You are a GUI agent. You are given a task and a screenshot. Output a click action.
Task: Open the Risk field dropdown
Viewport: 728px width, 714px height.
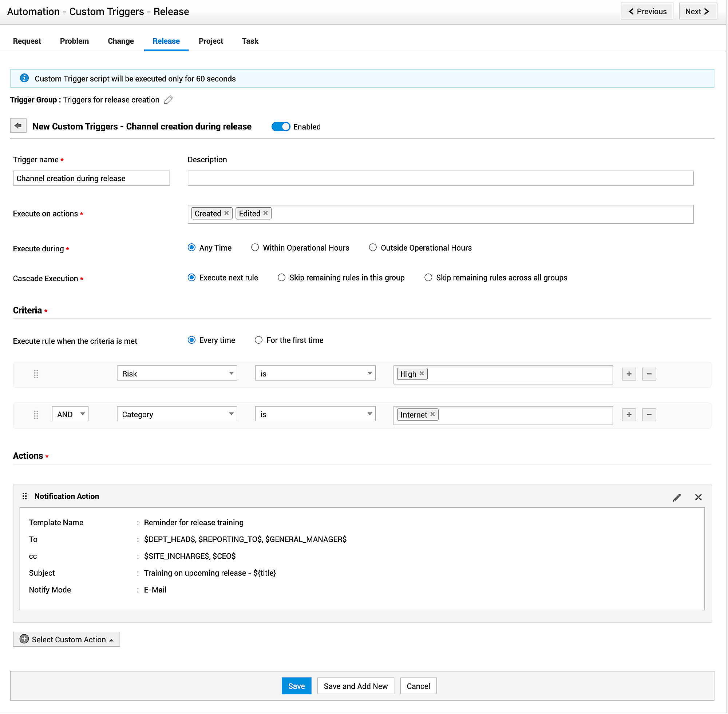click(177, 374)
